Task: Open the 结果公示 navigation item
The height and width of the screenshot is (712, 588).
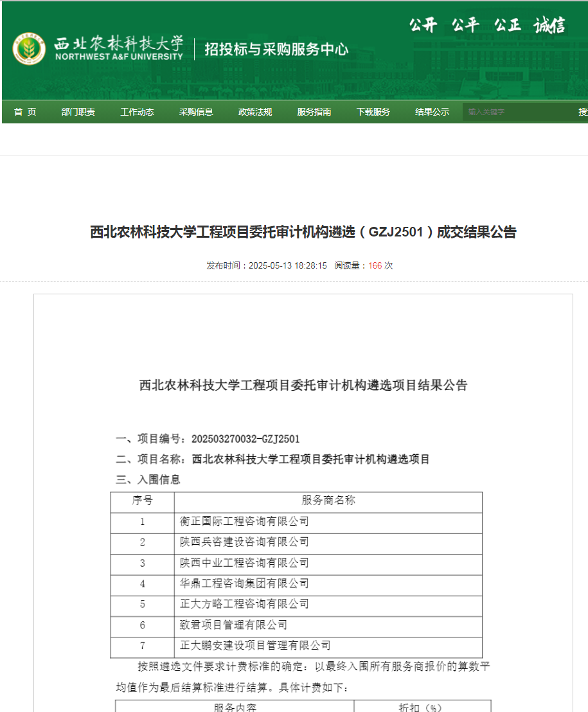Action: pyautogui.click(x=432, y=112)
